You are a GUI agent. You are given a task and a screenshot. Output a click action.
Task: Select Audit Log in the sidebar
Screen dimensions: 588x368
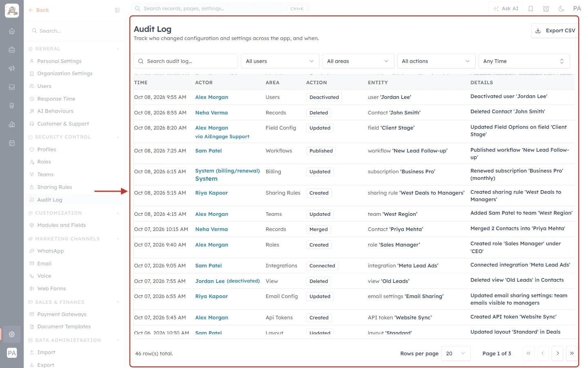50,200
